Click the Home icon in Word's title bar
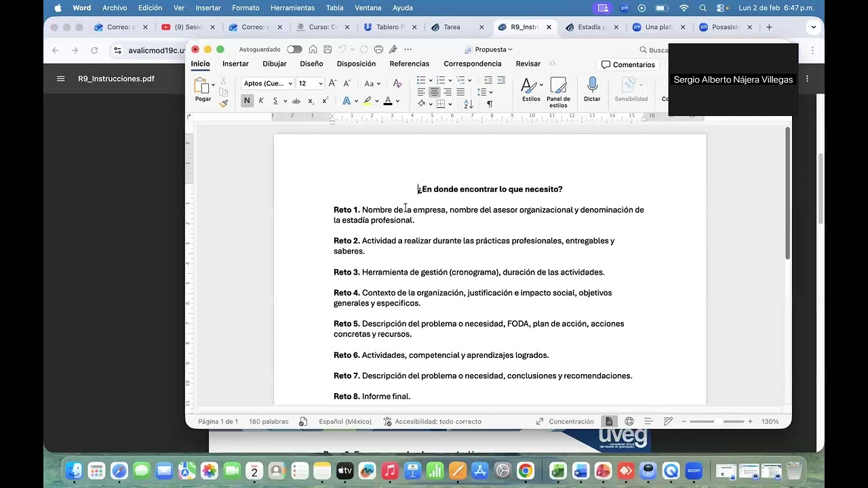The image size is (868, 488). (x=313, y=49)
